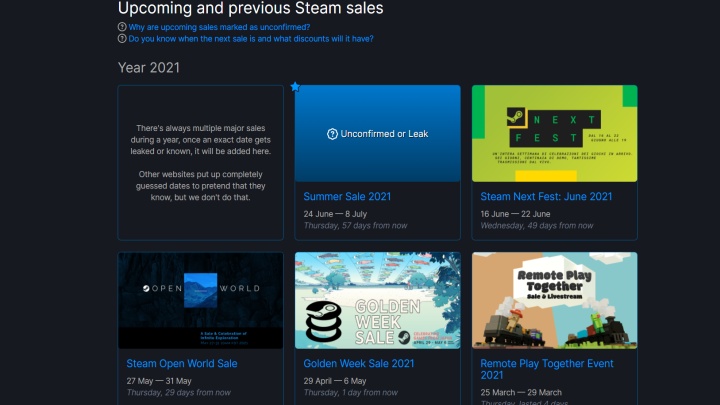Open the Unconfirmed or Leak banner image

[x=377, y=133]
